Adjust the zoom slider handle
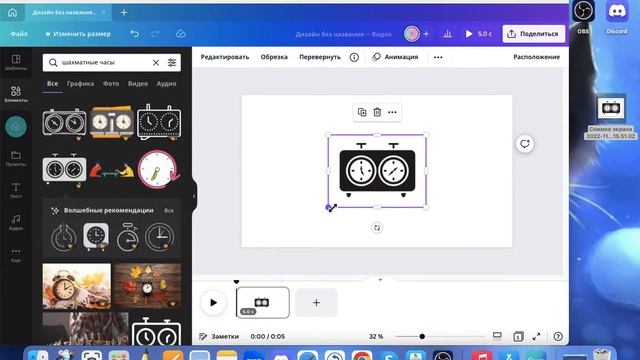640x360 pixels. [x=422, y=336]
